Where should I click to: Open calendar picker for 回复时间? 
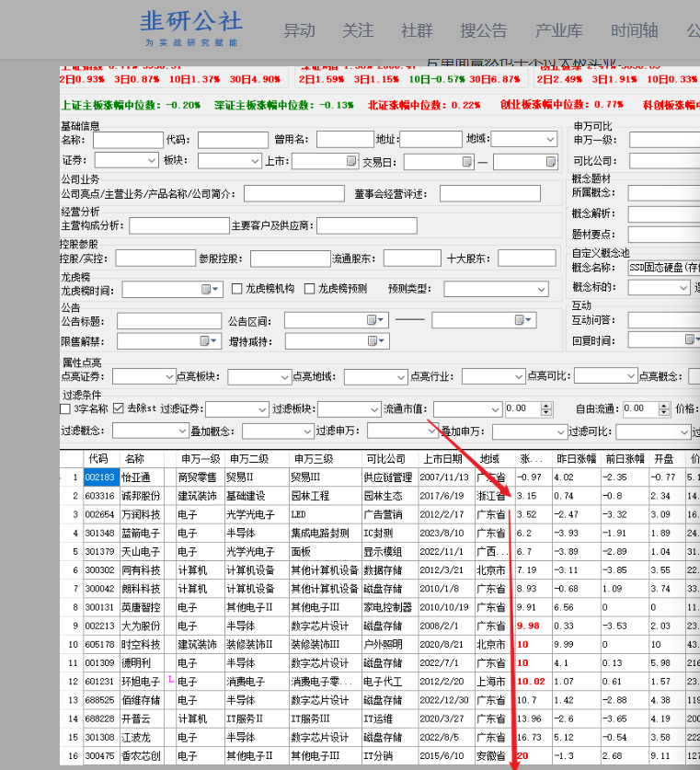pyautogui.click(x=692, y=339)
